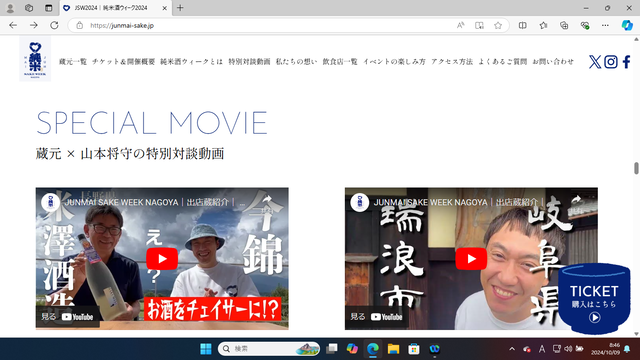The width and height of the screenshot is (640, 360).
Task: Open the tab actions menu icon
Action: [x=49, y=8]
